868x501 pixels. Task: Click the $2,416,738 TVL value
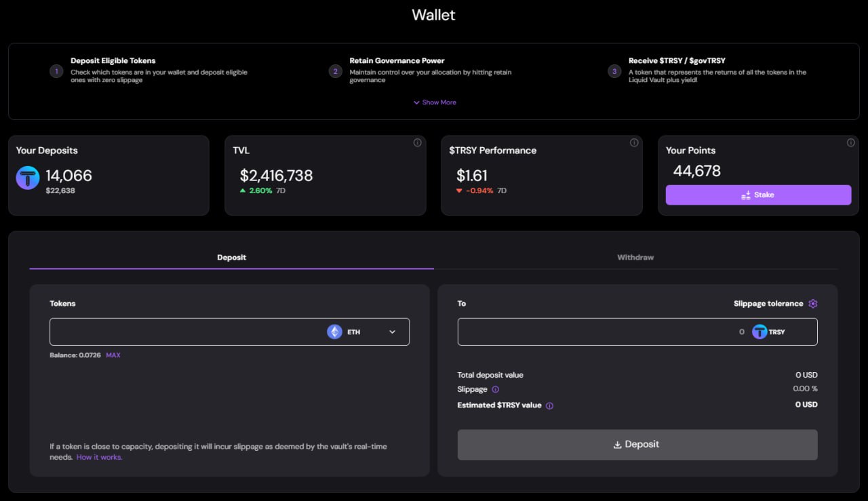point(276,176)
